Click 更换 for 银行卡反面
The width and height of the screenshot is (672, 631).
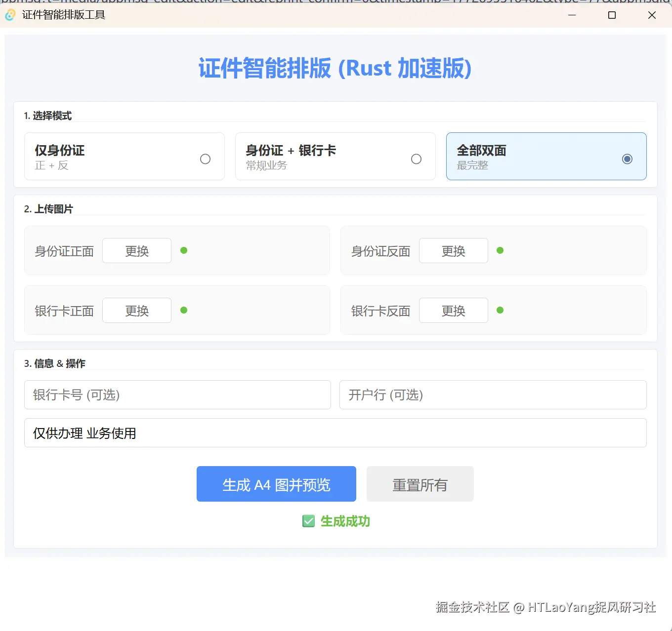(x=453, y=311)
